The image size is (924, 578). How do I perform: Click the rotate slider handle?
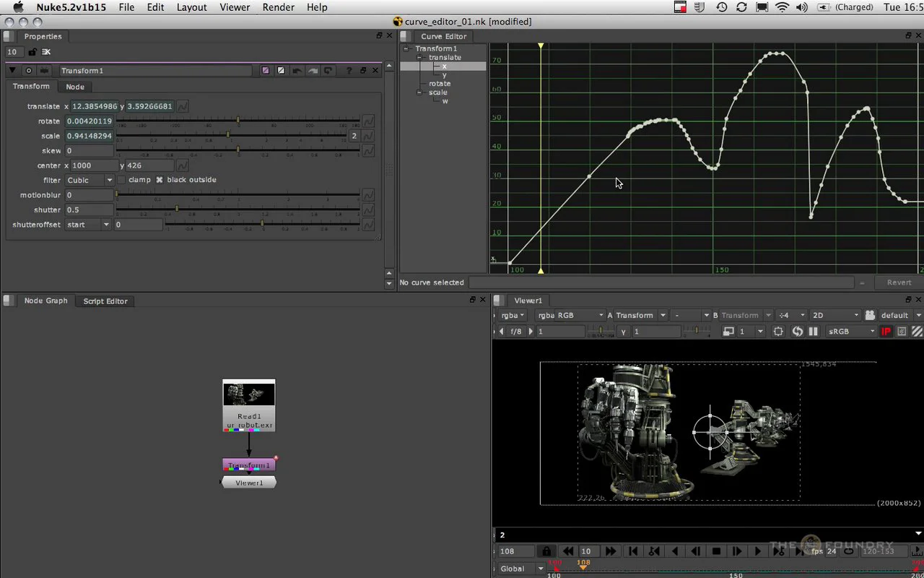pyautogui.click(x=238, y=119)
